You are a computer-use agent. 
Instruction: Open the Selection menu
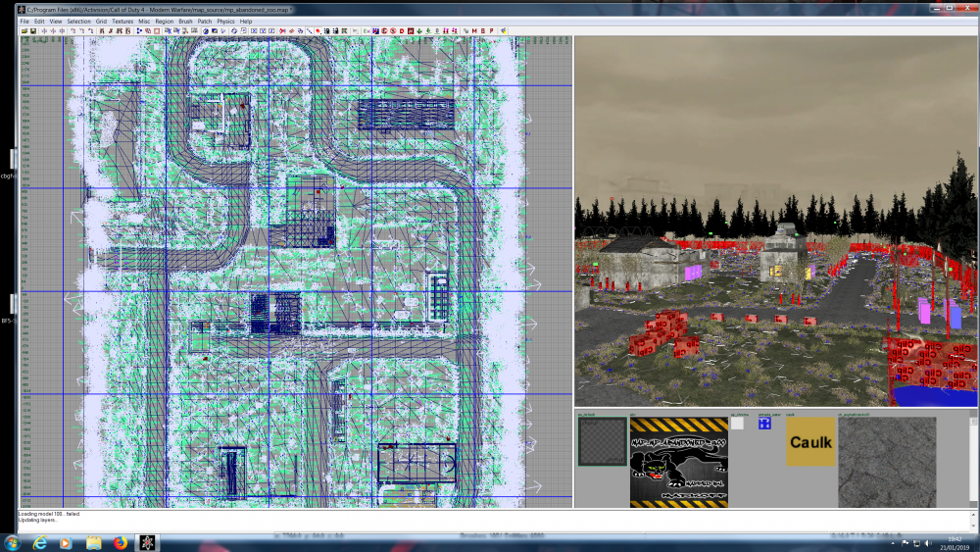(x=78, y=21)
